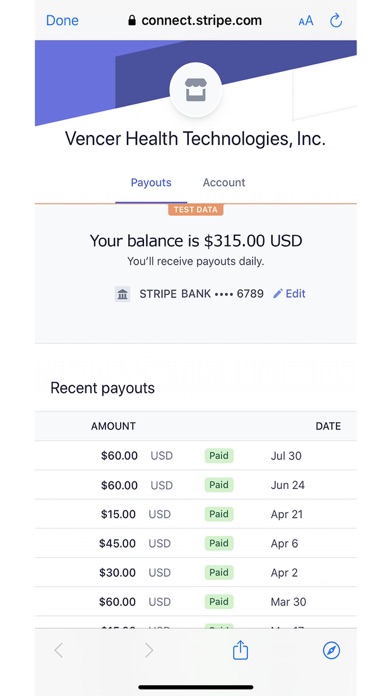Open the Jun 24 $60.00 payout
This screenshot has height=696, width=392.
196,485
